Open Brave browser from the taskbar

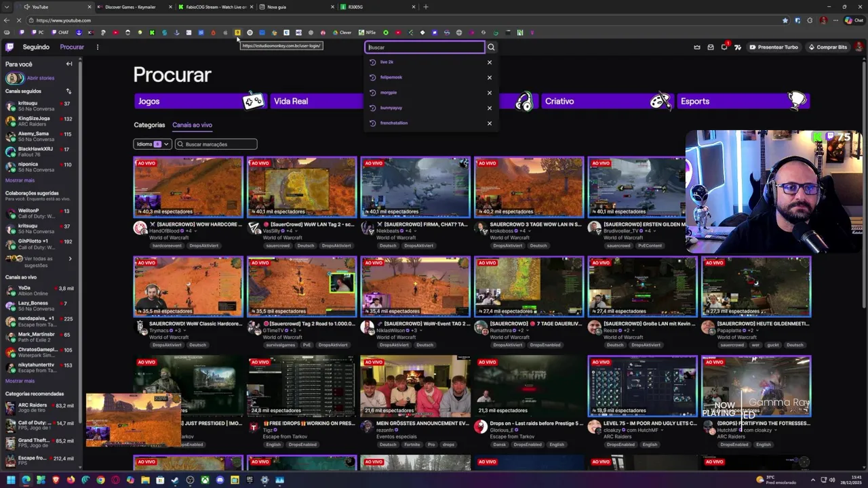[x=56, y=480]
